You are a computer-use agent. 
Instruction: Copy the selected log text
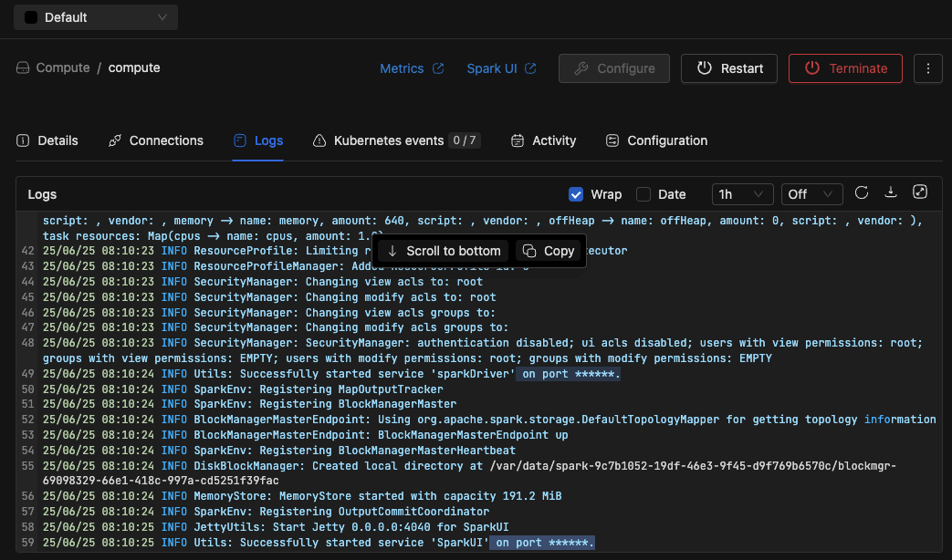(x=549, y=251)
